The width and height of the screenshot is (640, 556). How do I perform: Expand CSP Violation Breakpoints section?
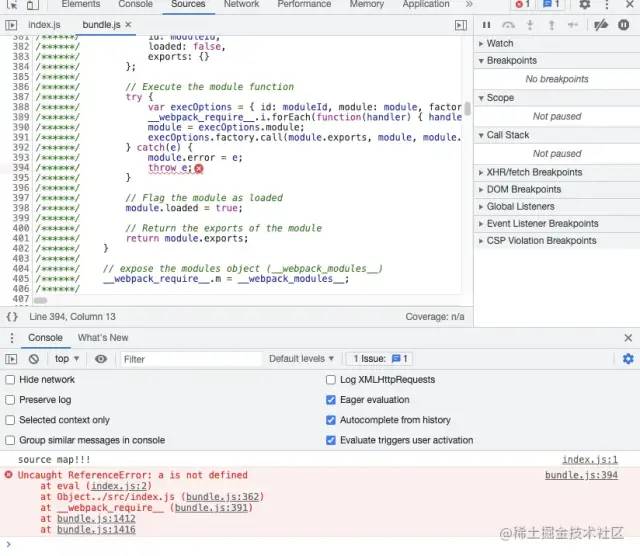(x=557, y=241)
